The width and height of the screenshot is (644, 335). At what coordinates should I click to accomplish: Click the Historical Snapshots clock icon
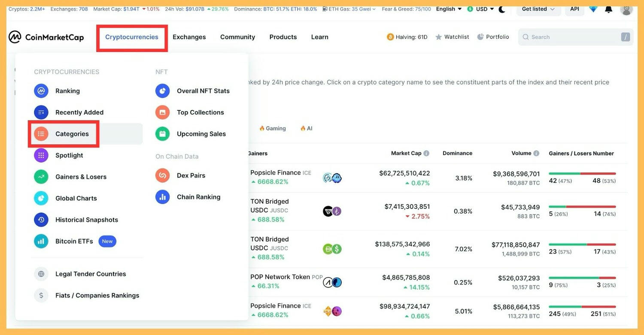coord(41,220)
